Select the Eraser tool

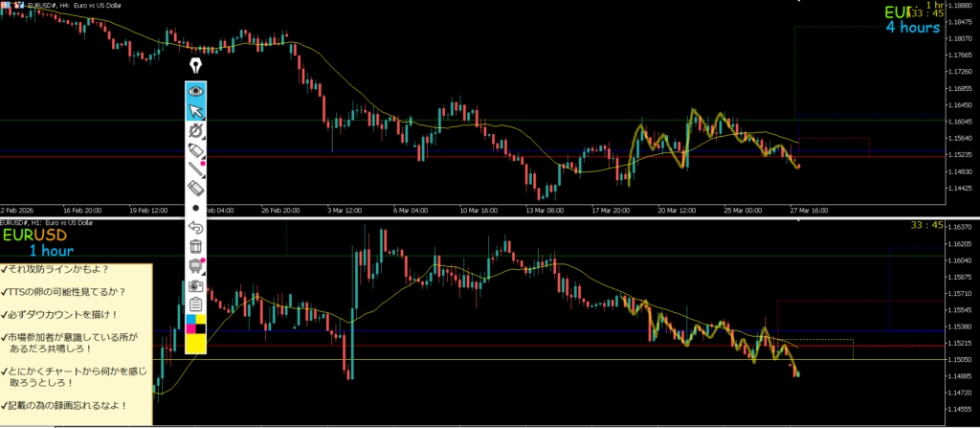(196, 188)
